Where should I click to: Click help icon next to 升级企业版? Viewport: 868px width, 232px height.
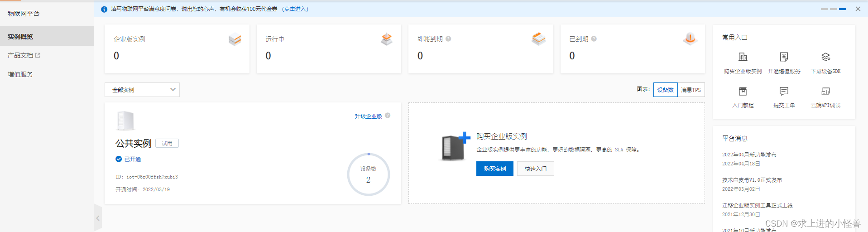[x=388, y=116]
